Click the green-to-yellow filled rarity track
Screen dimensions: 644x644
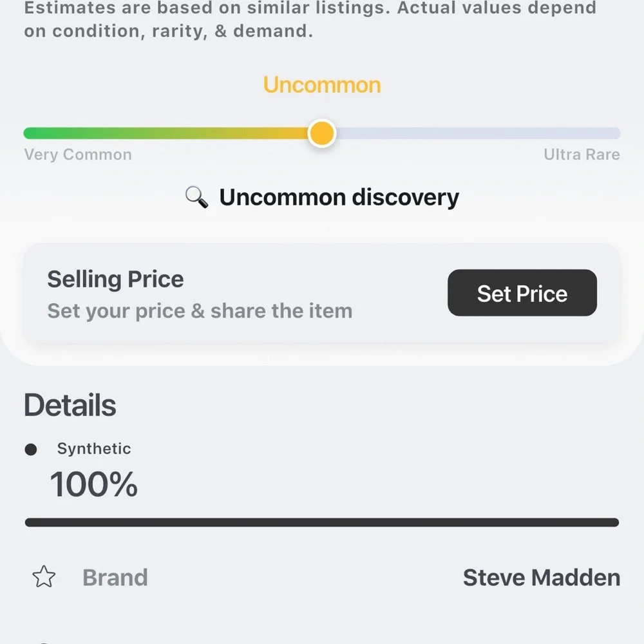point(166,133)
